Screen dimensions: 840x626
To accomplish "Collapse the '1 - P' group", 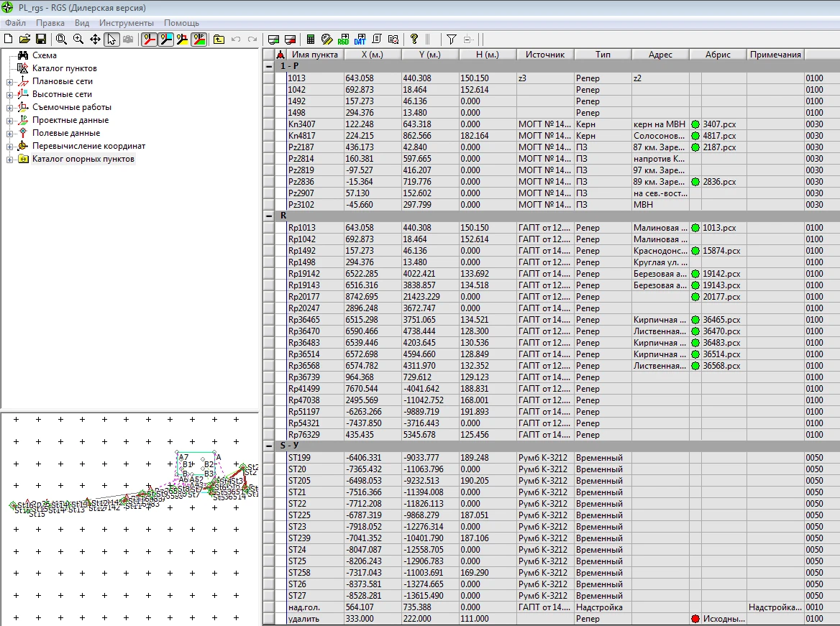I will click(268, 66).
